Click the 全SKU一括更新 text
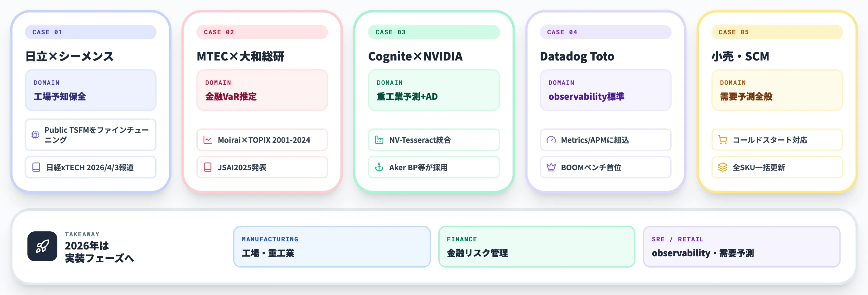Screen dimensions: 868x295 pyautogui.click(x=759, y=167)
